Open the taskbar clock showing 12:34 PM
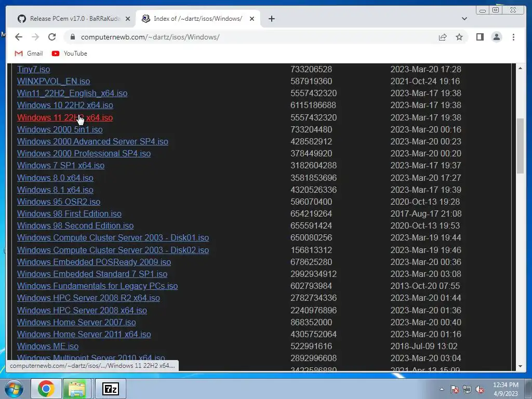This screenshot has width=532, height=399. pos(506,389)
